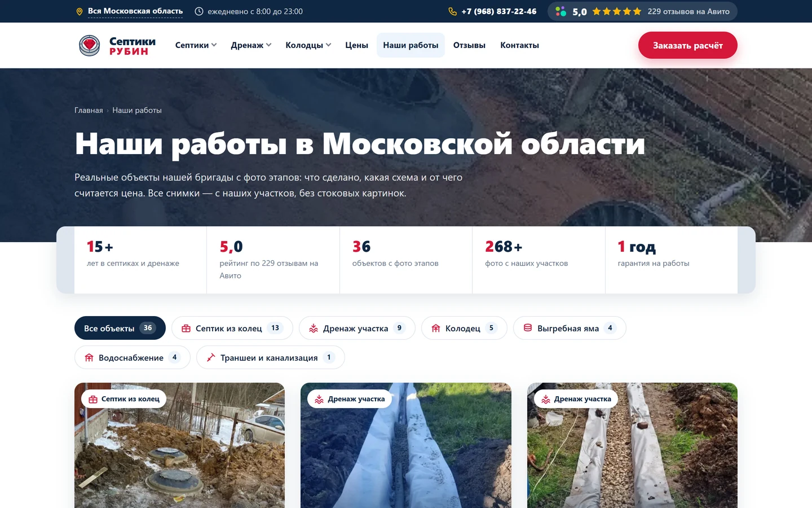The width and height of the screenshot is (812, 508).
Task: Click the 15+ лет в септиках stat
Action: [140, 260]
